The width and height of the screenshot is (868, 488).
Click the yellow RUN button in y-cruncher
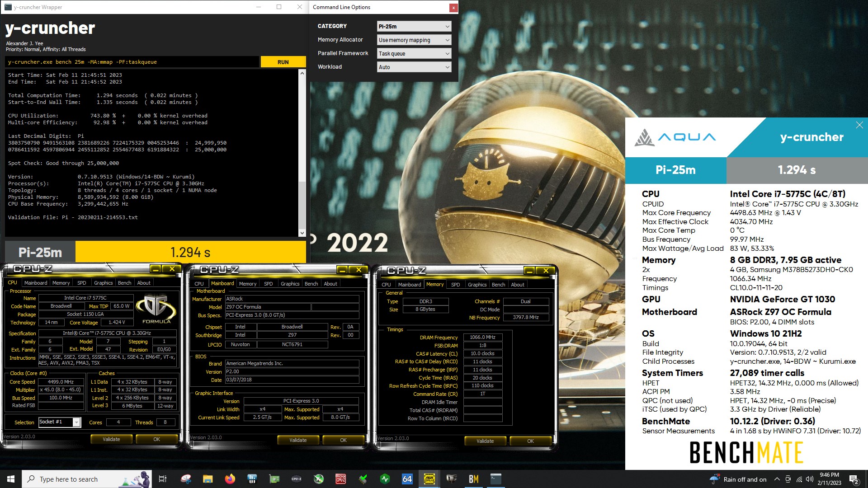(283, 62)
